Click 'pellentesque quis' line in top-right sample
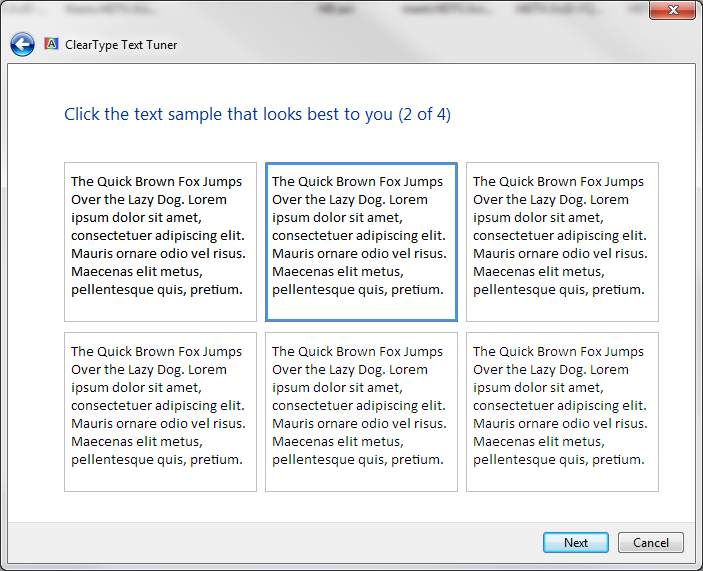 coord(558,290)
